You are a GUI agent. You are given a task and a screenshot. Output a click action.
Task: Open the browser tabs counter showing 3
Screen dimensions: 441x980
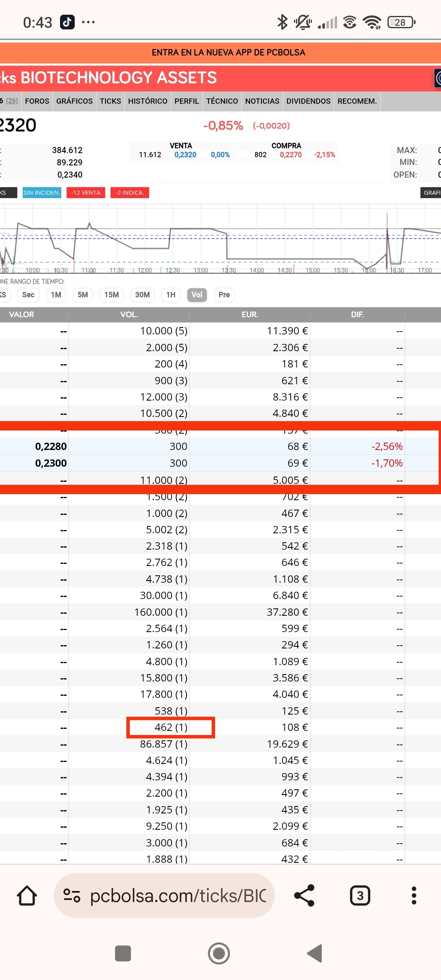360,896
